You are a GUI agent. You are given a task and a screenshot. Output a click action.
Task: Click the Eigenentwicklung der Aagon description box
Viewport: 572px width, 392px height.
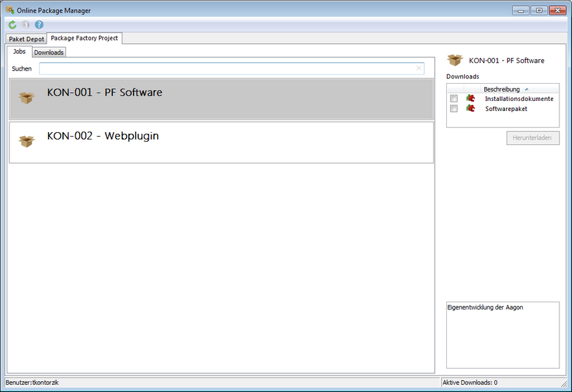502,334
